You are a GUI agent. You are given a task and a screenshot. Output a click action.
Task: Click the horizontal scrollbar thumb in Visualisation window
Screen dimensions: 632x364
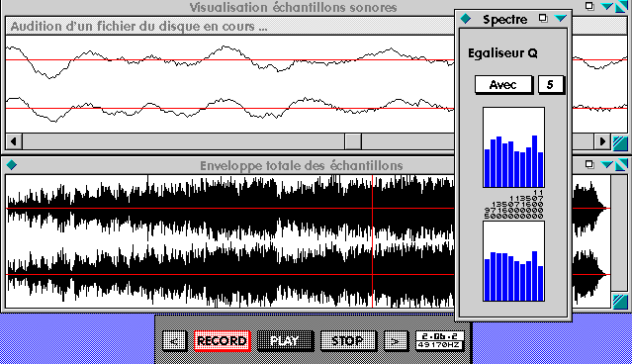click(353, 141)
